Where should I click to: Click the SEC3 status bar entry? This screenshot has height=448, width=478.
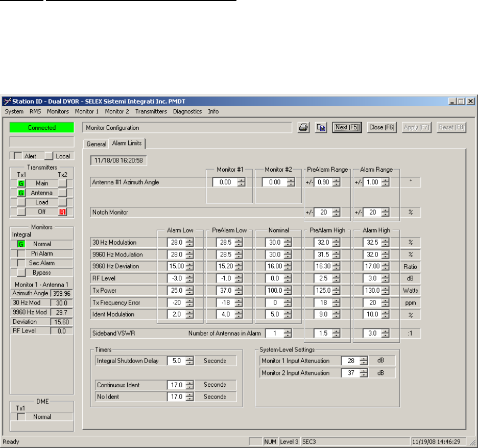pyautogui.click(x=356, y=441)
